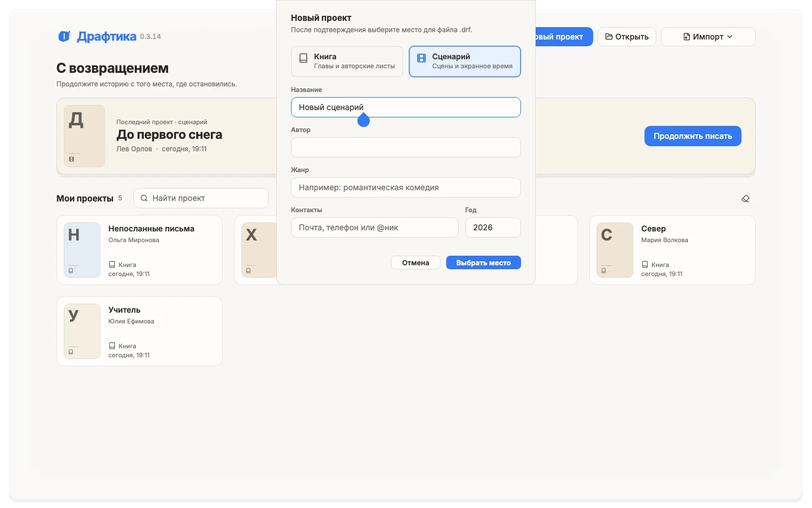Image resolution: width=812 pixels, height=508 pixels.
Task: Click the search magnifier in Найти проект
Action: [144, 198]
